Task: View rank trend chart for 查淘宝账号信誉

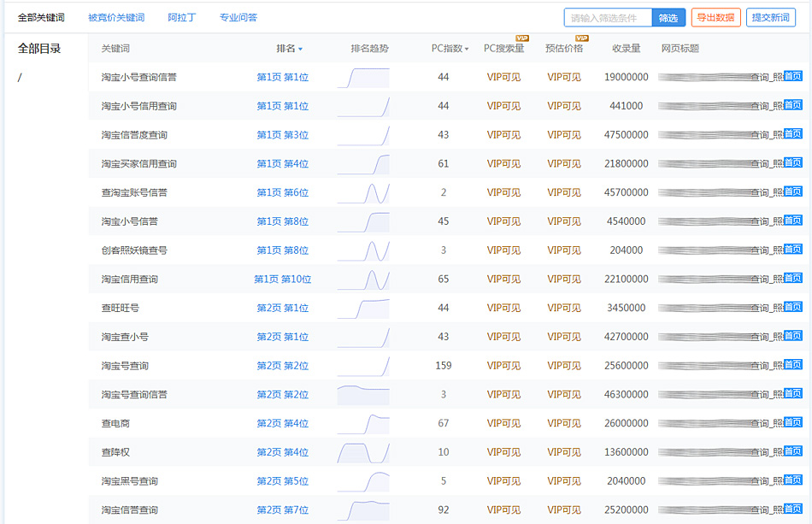Action: (363, 193)
